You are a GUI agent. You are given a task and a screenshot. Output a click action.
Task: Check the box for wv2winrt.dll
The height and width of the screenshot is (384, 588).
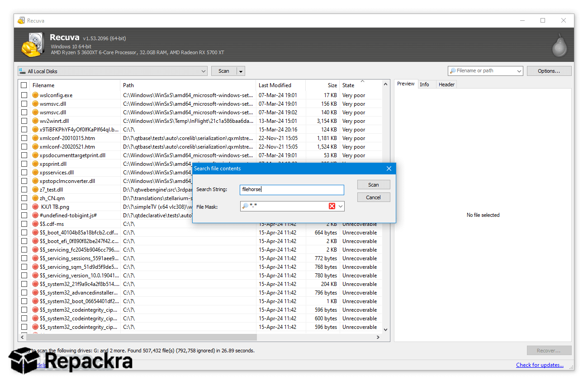[24, 121]
